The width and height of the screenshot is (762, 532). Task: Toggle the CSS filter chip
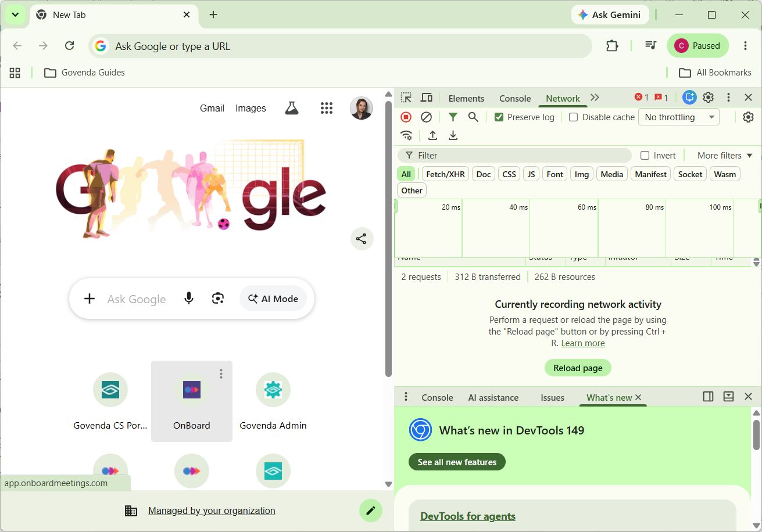pyautogui.click(x=509, y=174)
